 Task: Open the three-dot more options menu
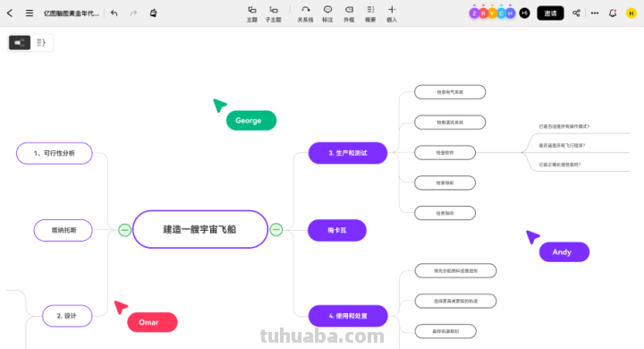point(595,13)
